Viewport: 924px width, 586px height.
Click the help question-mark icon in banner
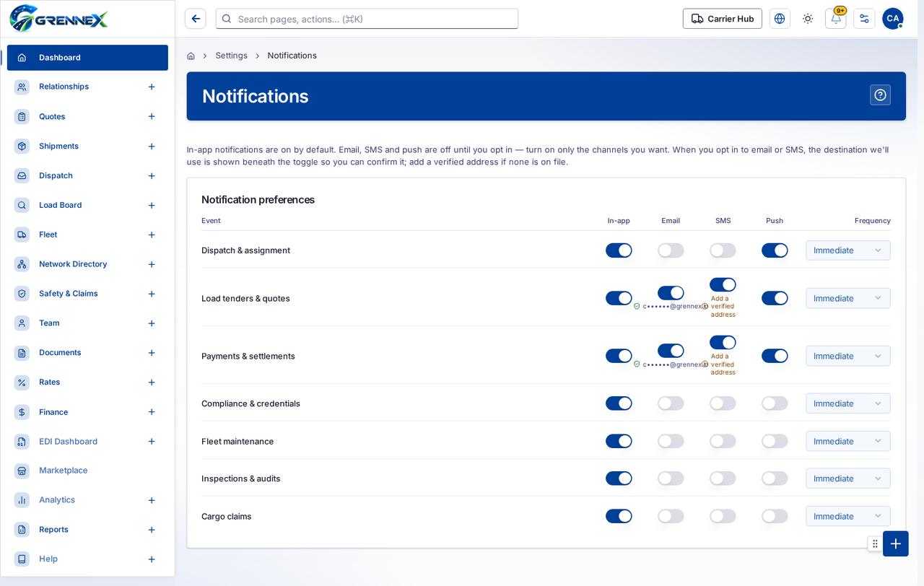[880, 95]
